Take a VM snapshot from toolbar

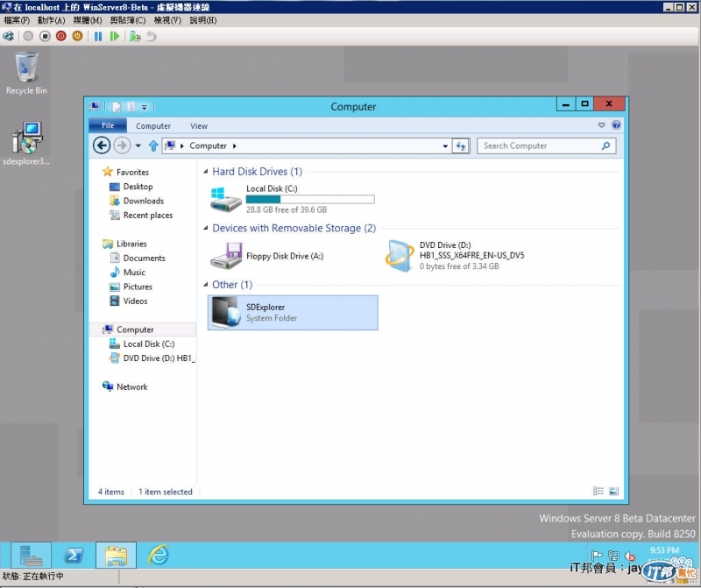pyautogui.click(x=135, y=36)
